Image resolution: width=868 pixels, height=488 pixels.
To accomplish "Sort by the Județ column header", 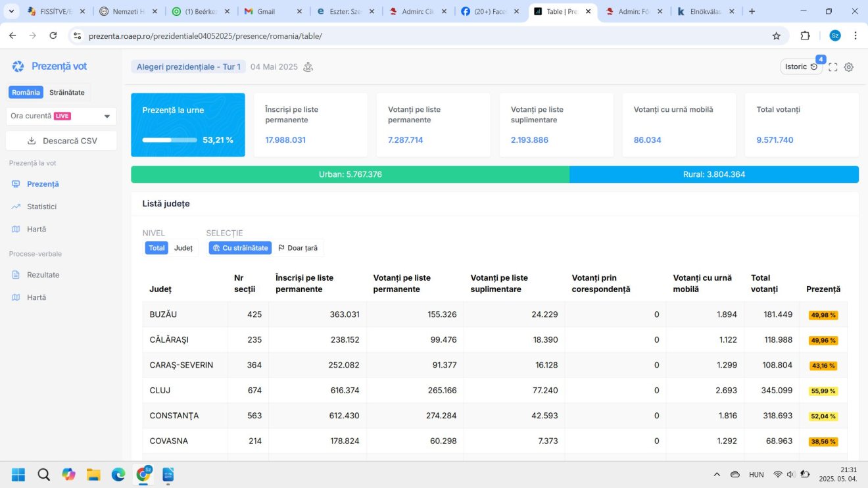I will point(160,289).
